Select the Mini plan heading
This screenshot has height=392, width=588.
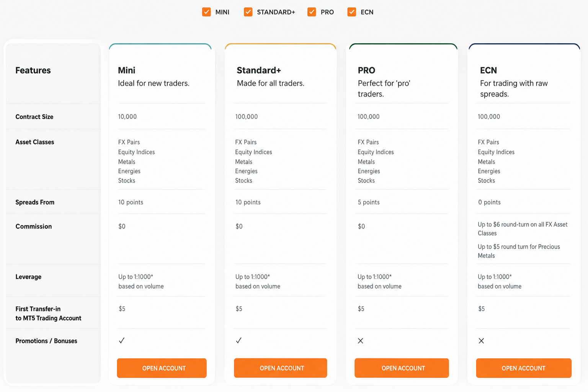pos(127,70)
